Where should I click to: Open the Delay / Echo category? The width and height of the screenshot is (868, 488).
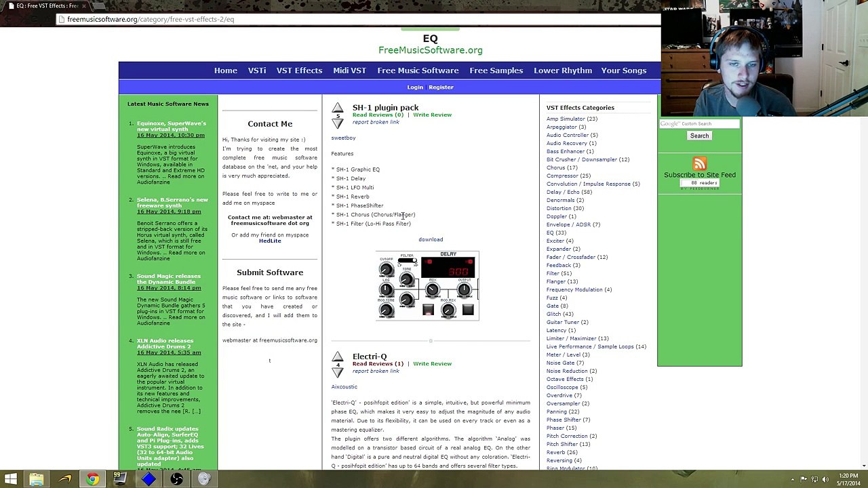click(563, 192)
